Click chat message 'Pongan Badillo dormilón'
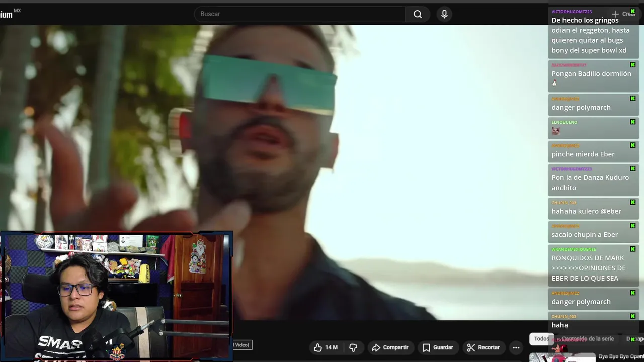Screen dimensions: 644x362 pyautogui.click(x=594, y=76)
